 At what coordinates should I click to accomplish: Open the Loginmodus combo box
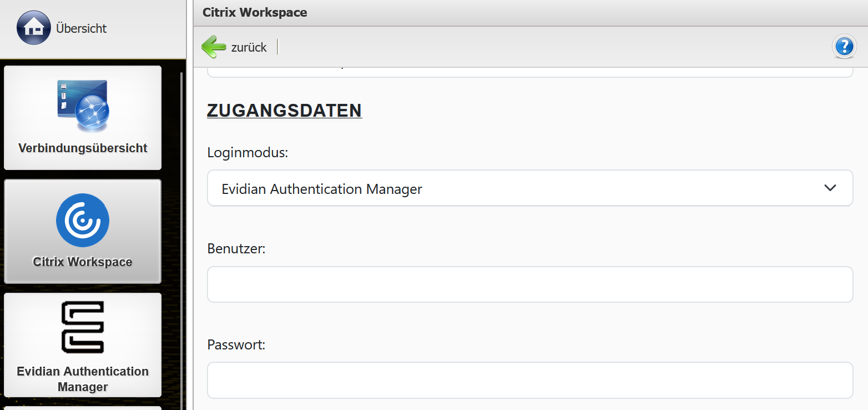click(516, 188)
